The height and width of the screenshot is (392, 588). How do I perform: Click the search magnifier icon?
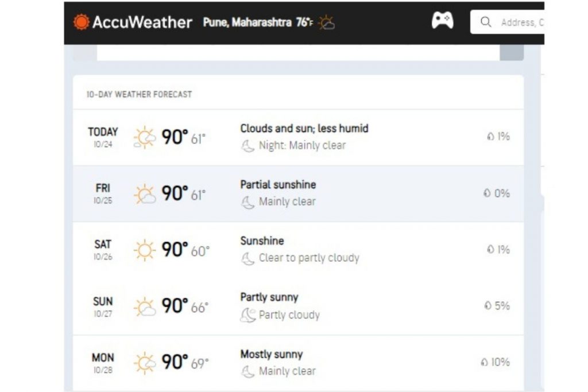click(486, 22)
